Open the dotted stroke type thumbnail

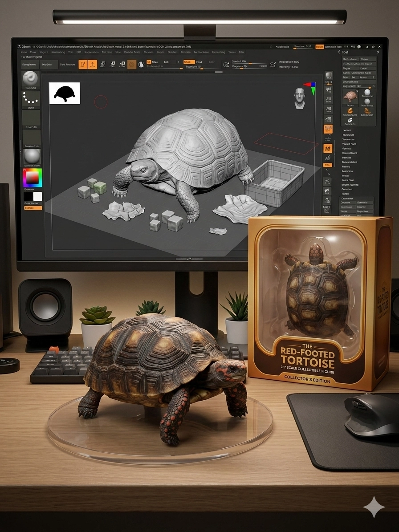click(x=31, y=99)
